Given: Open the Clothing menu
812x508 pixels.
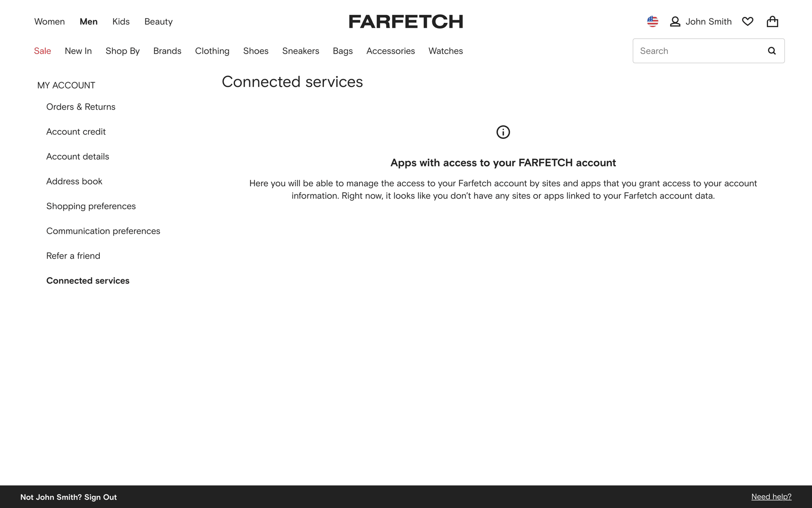Looking at the screenshot, I should tap(212, 51).
